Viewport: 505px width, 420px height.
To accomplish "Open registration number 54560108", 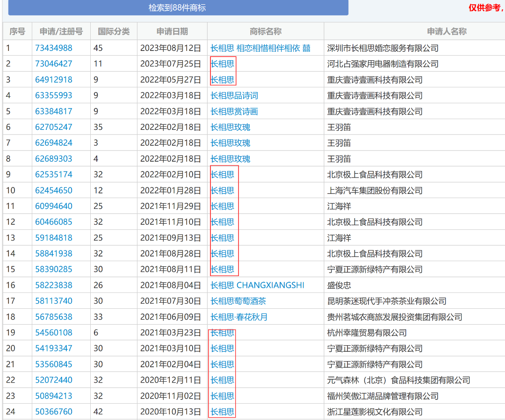I will pos(53,333).
